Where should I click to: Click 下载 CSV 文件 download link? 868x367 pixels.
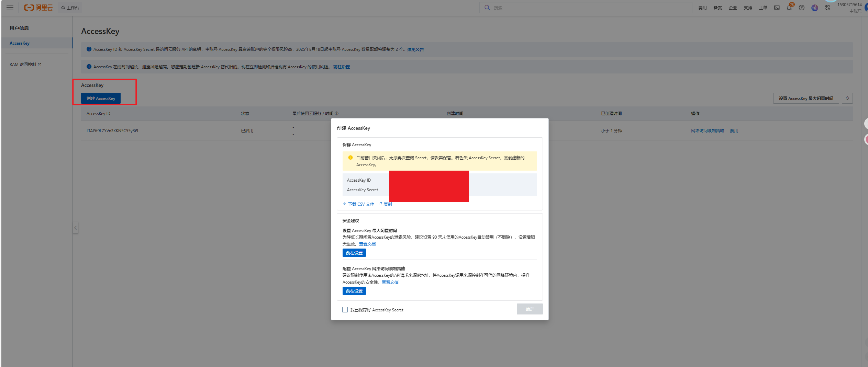(x=358, y=204)
